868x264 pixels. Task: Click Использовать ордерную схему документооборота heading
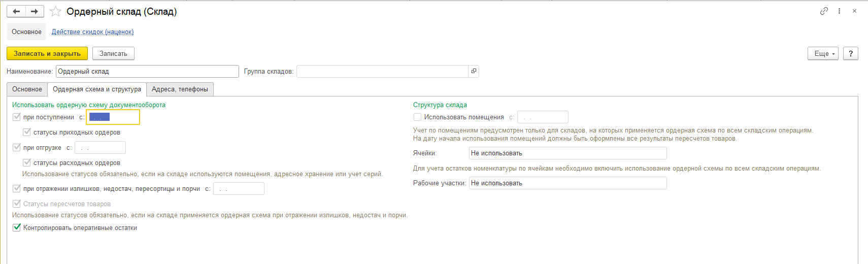(89, 105)
